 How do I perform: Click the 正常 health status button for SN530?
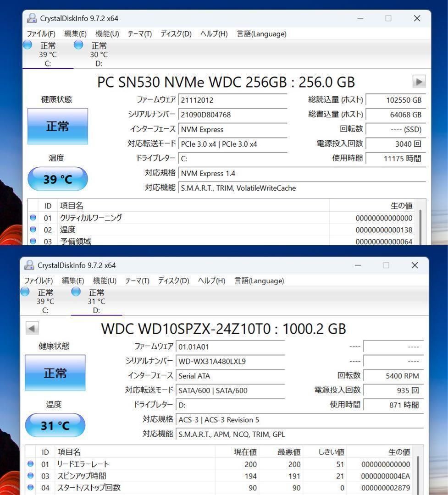pos(57,126)
